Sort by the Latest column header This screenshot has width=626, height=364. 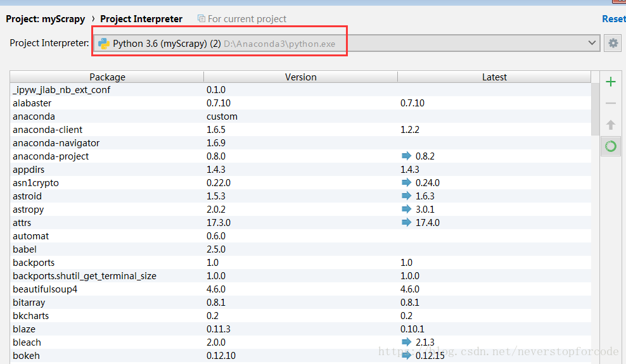pos(494,77)
